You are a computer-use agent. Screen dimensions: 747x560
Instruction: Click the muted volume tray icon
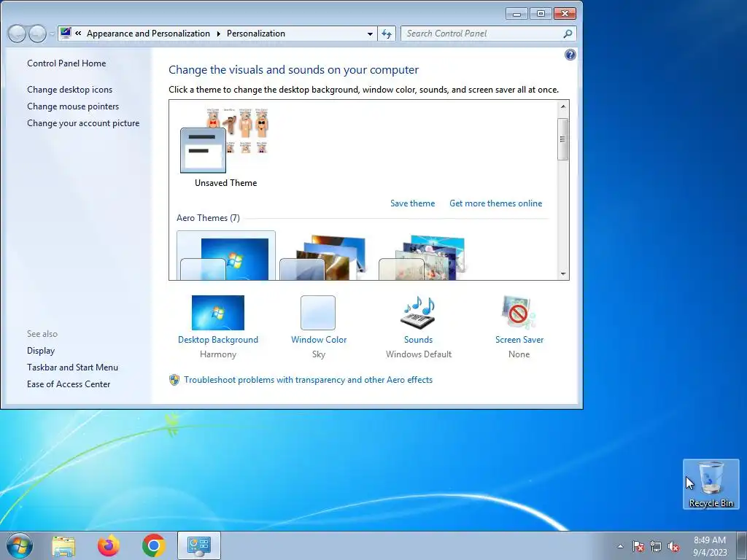[673, 546]
